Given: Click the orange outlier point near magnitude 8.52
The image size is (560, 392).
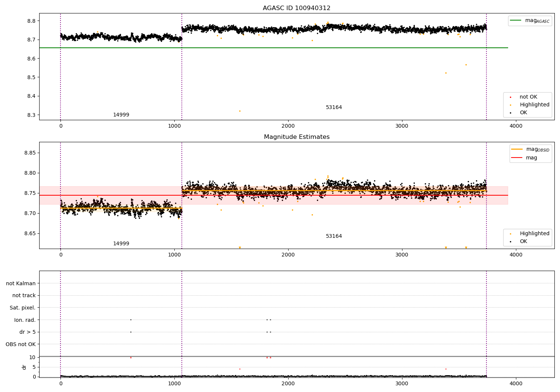Looking at the screenshot, I should click(446, 73).
